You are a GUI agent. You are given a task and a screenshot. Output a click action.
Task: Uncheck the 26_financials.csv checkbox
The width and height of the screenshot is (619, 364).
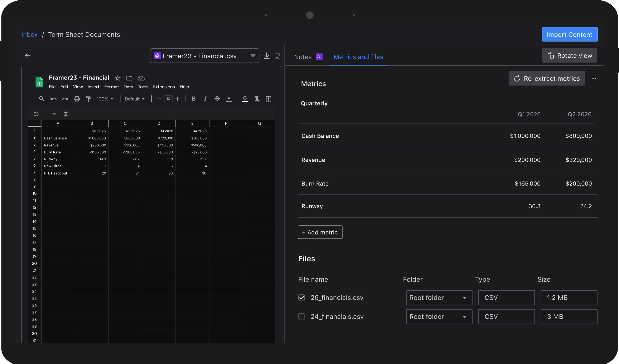(301, 297)
